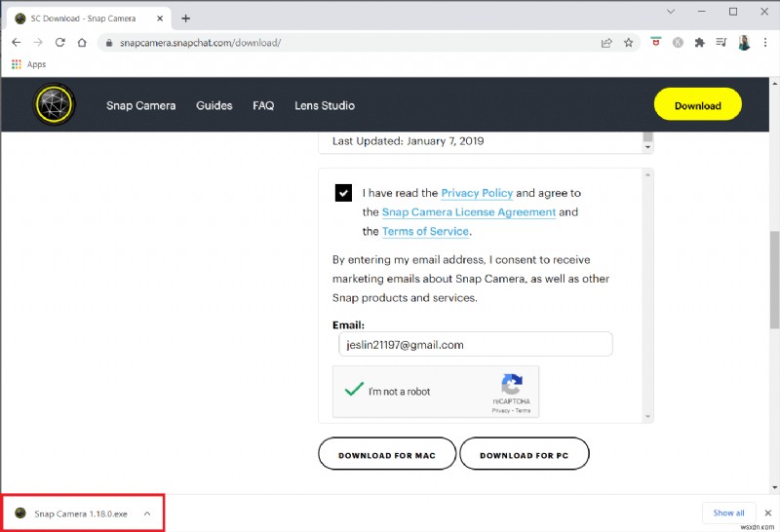Open the Chrome three-dot menu
The height and width of the screenshot is (532, 780).
[765, 43]
